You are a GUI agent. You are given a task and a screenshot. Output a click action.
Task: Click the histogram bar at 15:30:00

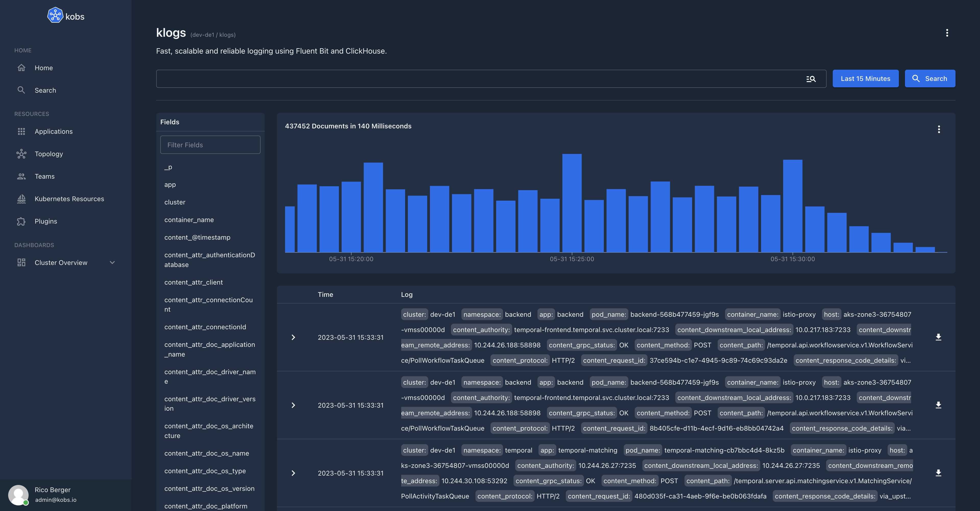pos(792,206)
